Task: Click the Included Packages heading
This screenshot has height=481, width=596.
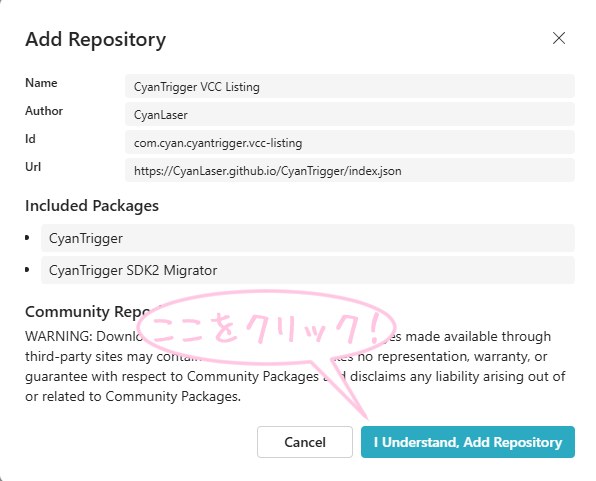Action: [92, 206]
